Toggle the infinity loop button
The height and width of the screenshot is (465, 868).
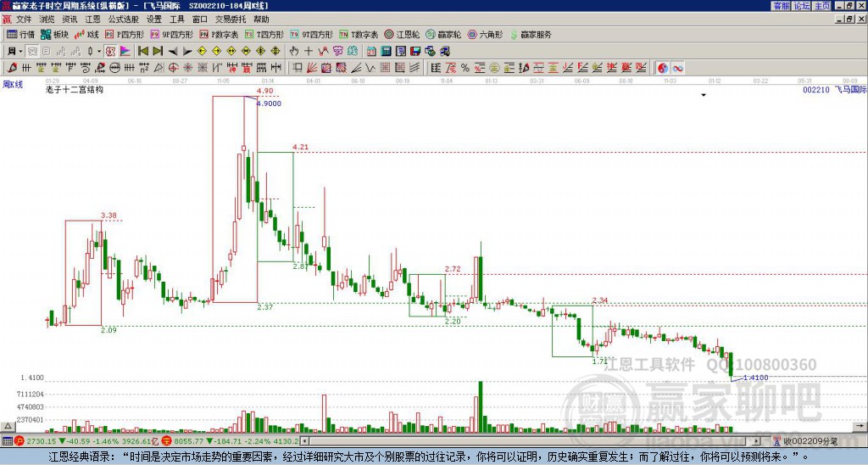pyautogui.click(x=677, y=68)
